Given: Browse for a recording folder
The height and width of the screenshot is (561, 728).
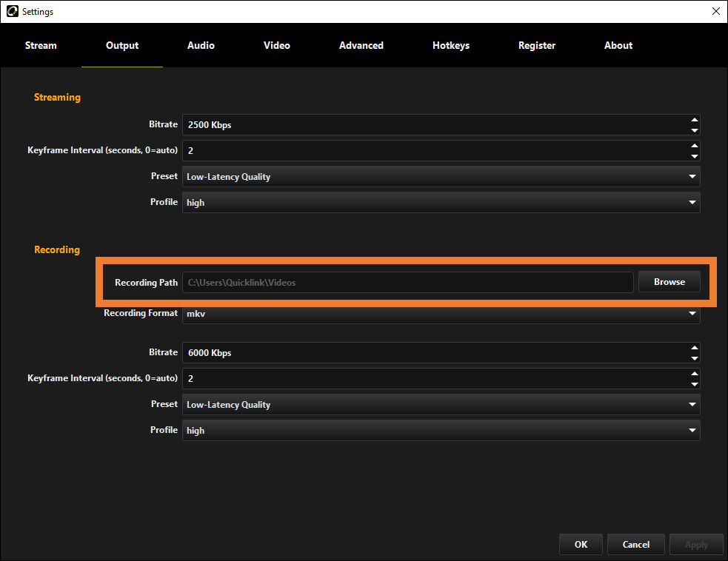Looking at the screenshot, I should [x=669, y=282].
